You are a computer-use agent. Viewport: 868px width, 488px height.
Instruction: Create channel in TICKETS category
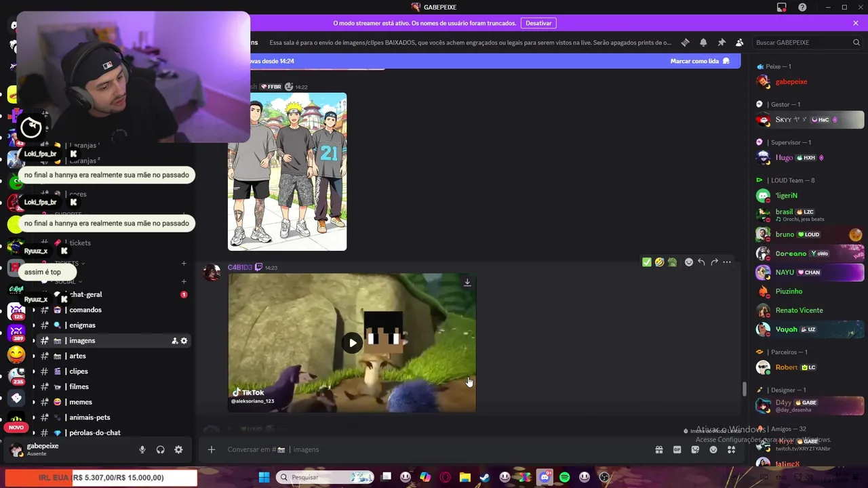click(x=184, y=263)
